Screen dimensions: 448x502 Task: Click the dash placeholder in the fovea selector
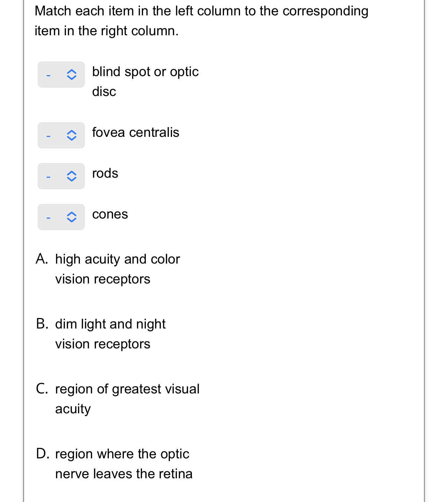click(48, 135)
